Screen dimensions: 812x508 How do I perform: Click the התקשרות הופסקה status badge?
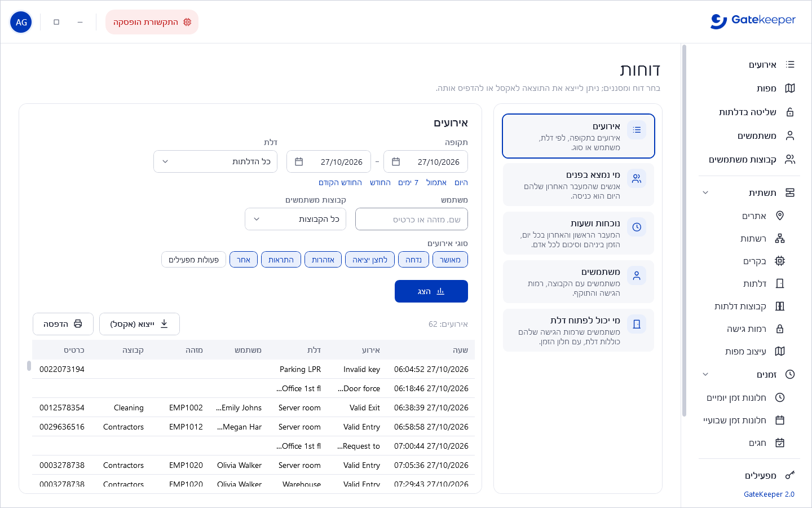tap(152, 22)
